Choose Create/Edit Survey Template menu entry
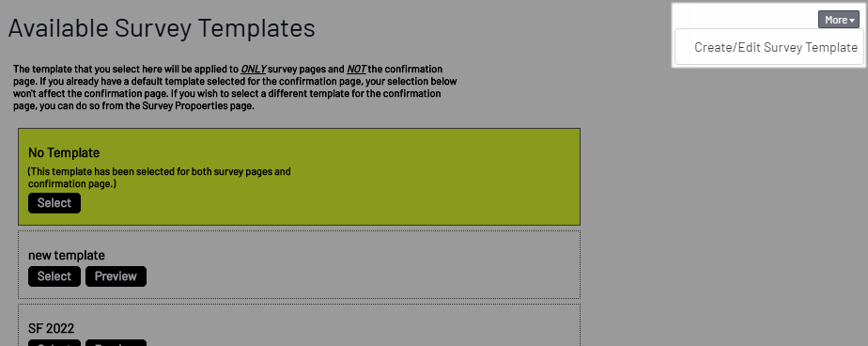The image size is (868, 346). point(776,47)
